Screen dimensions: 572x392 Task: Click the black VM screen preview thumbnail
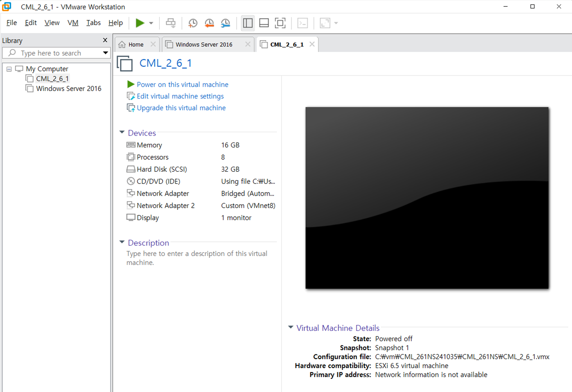point(427,198)
